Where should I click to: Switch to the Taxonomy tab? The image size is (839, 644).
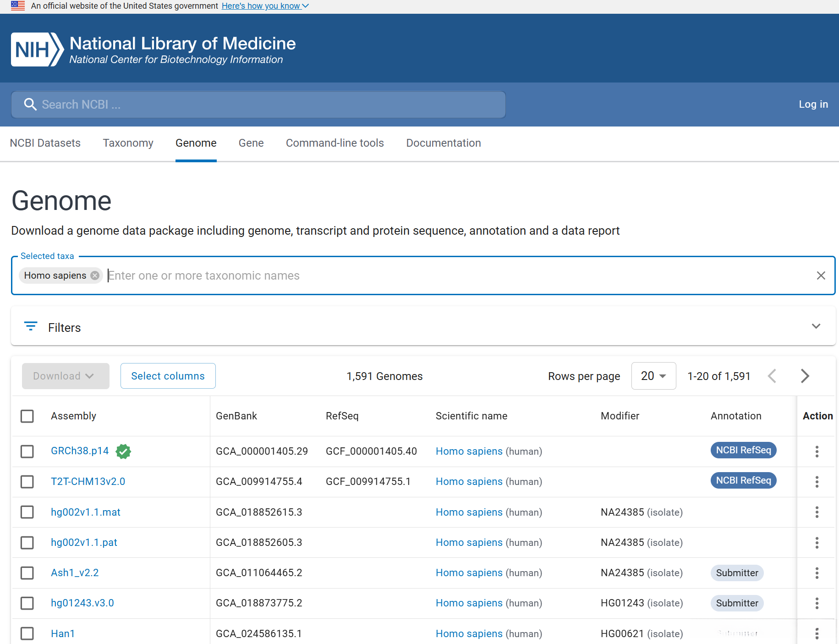[128, 143]
